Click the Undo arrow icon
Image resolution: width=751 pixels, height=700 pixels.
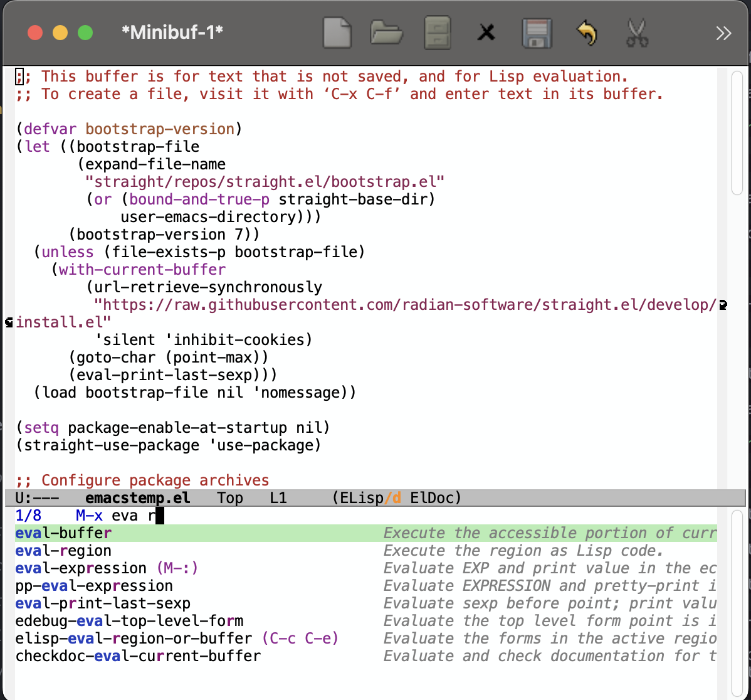pyautogui.click(x=587, y=33)
